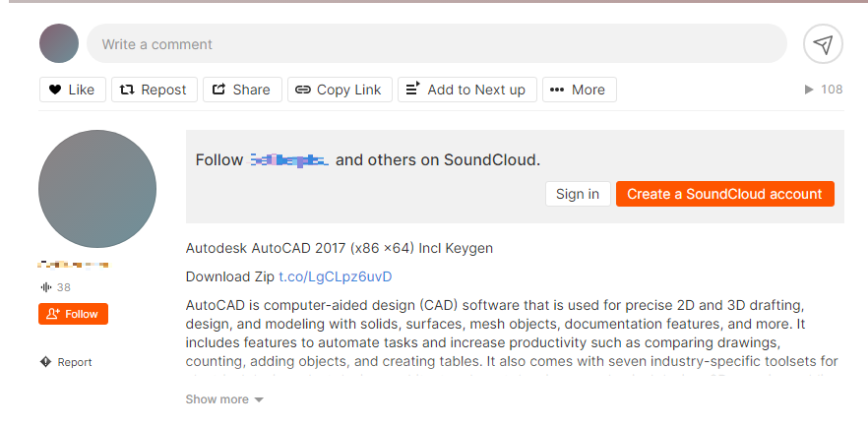Click Create a SoundCloud account

pyautogui.click(x=724, y=194)
